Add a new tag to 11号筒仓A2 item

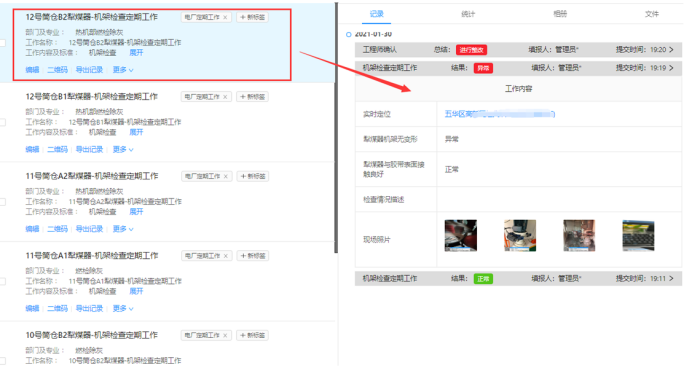253,176
